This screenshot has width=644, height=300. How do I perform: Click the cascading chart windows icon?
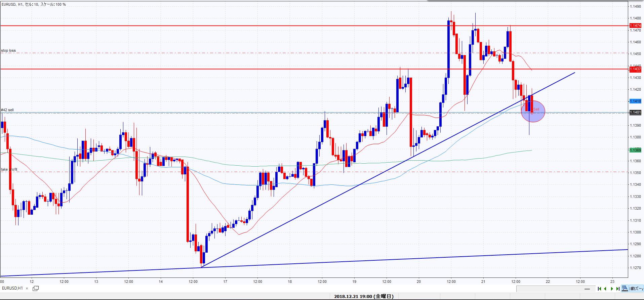(x=625, y=289)
